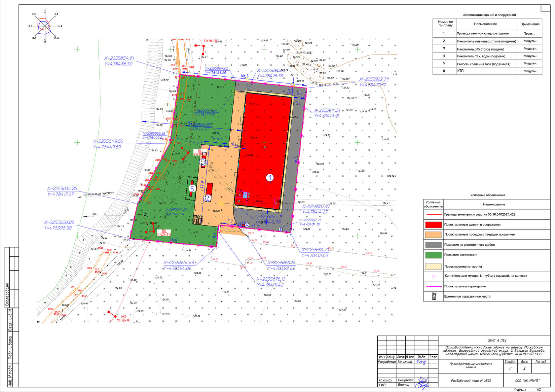The image size is (555, 392).
Task: Click the 68,3 dimension on the north fence
Action: click(245, 76)
